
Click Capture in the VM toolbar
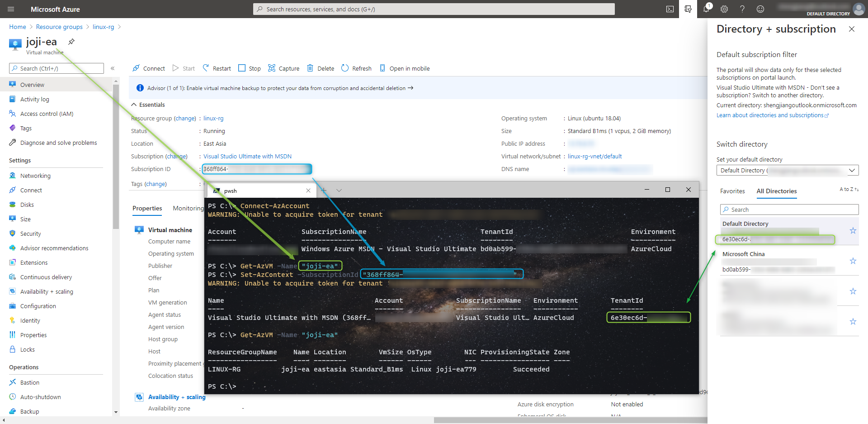pos(284,68)
